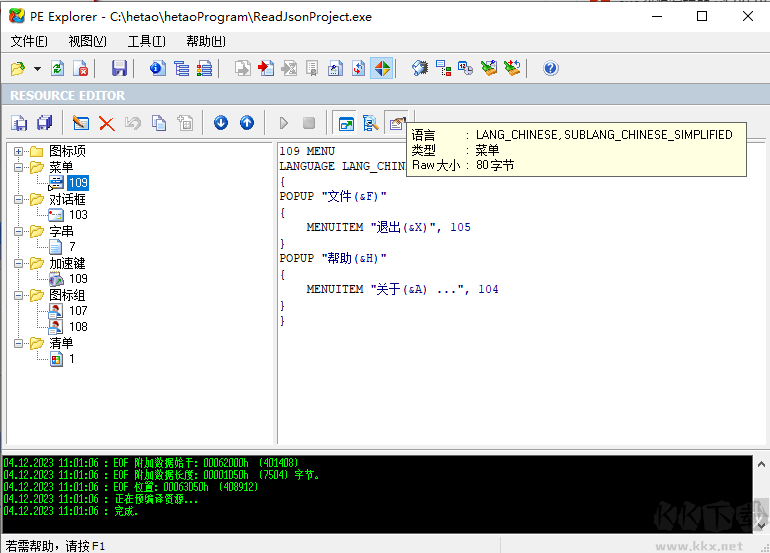Click the file with red X close icon

coord(81,68)
